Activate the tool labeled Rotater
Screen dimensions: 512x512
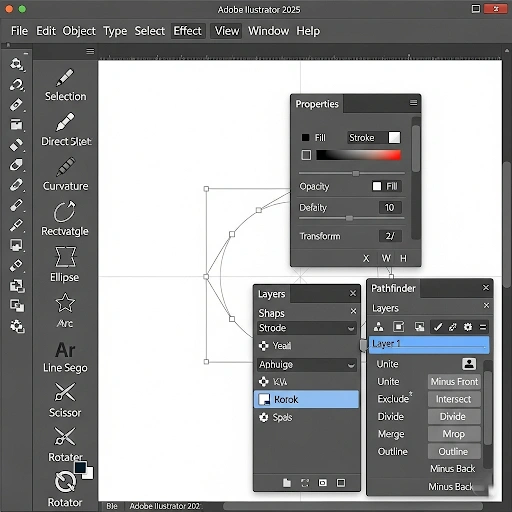[x=65, y=445]
